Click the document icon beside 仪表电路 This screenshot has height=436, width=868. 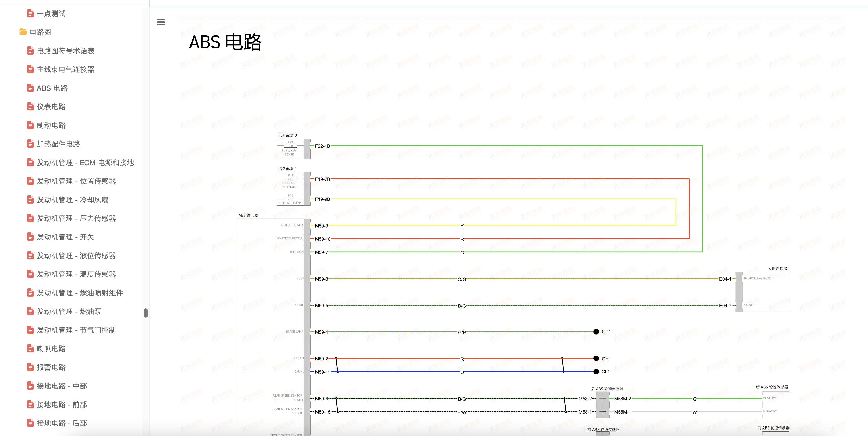point(30,107)
